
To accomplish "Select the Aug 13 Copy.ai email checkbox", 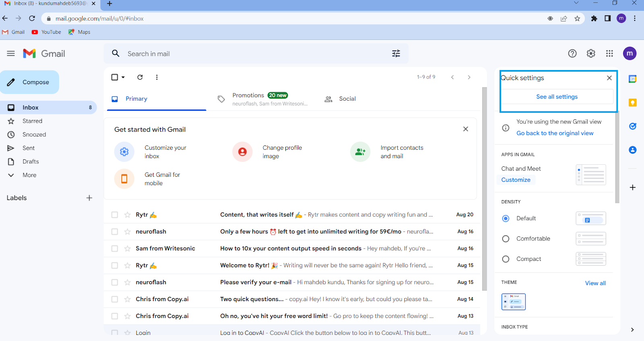I will tap(115, 316).
